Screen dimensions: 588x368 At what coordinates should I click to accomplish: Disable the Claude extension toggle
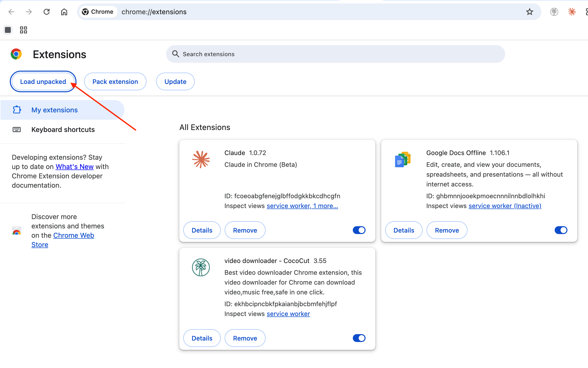[x=359, y=230]
